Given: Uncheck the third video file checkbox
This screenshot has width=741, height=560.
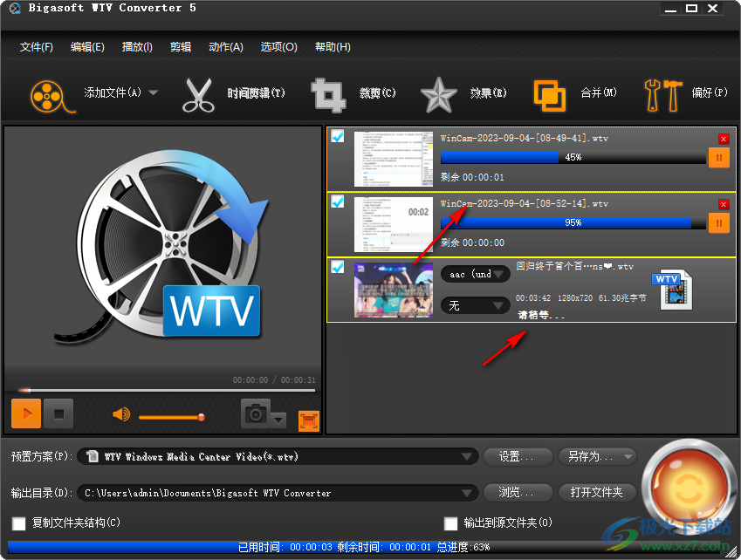Looking at the screenshot, I should [338, 267].
